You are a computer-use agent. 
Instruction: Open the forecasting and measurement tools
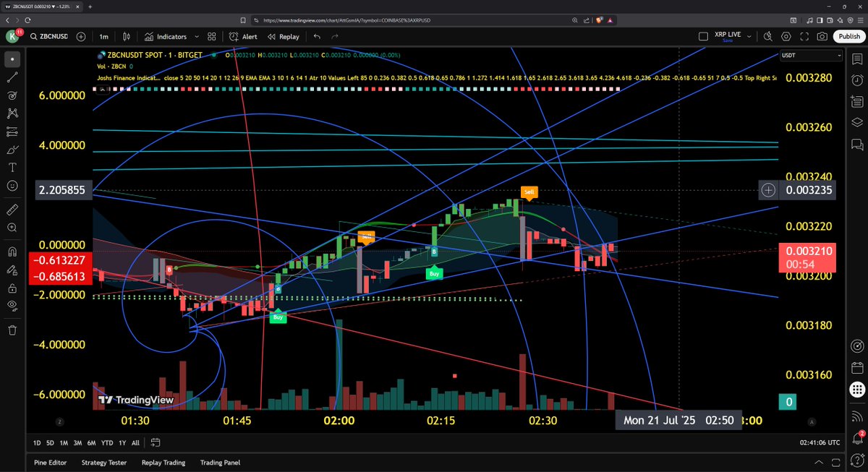(12, 132)
